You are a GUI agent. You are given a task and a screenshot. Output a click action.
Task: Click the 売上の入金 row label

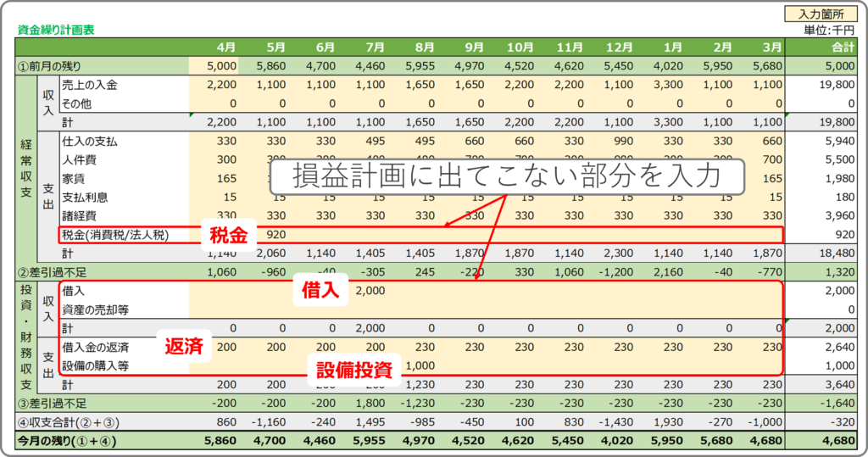90,85
